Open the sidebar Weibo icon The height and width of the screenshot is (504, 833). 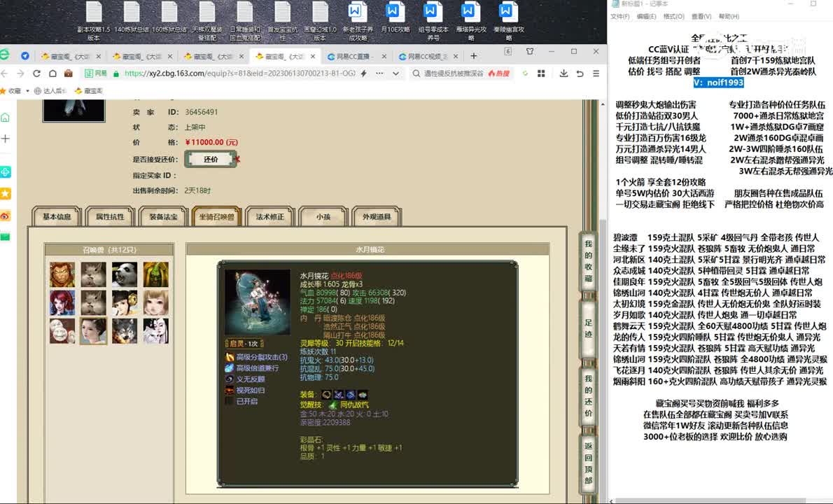(x=6, y=216)
